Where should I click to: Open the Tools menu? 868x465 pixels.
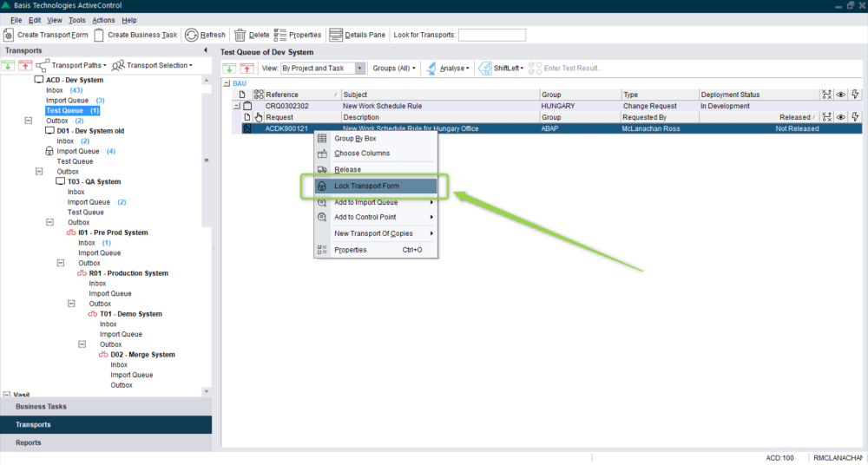point(77,20)
